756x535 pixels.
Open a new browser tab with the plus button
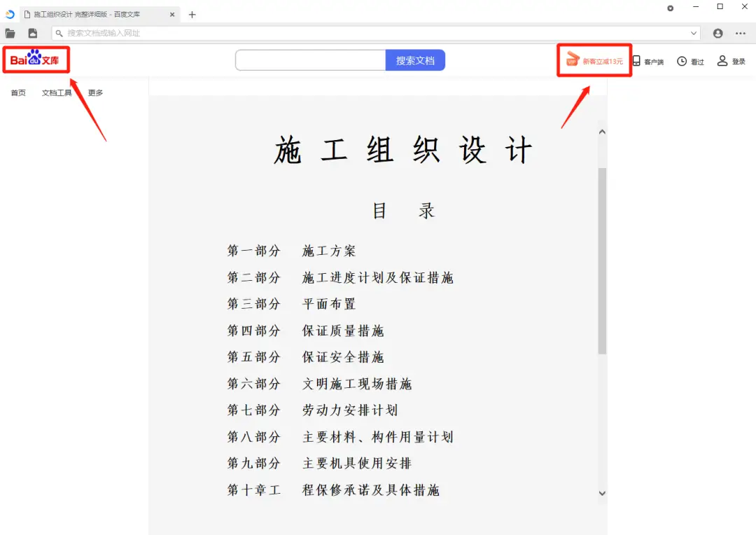pyautogui.click(x=192, y=14)
